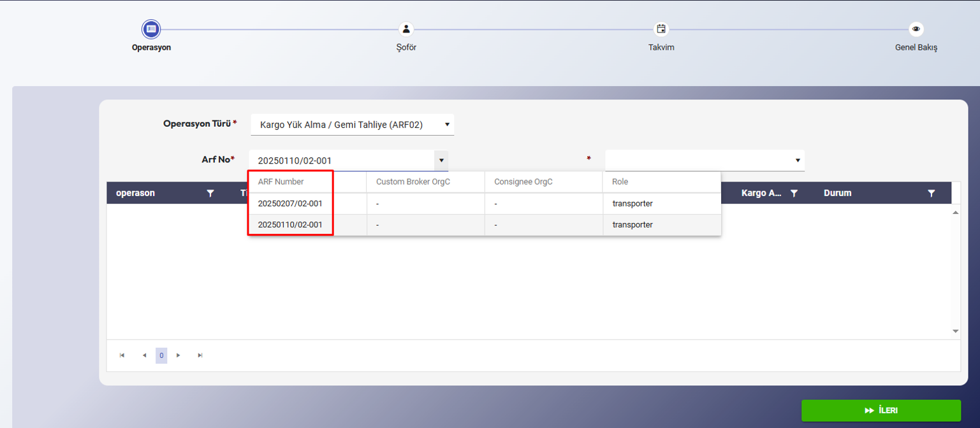Select ARF number 20250207/02-001

click(290, 204)
